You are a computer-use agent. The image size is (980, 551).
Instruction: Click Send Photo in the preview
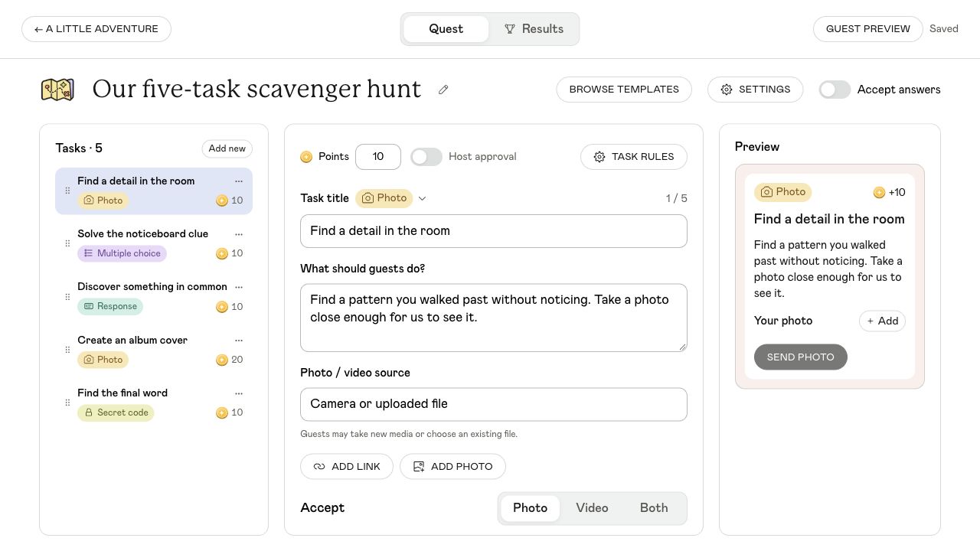pos(801,357)
